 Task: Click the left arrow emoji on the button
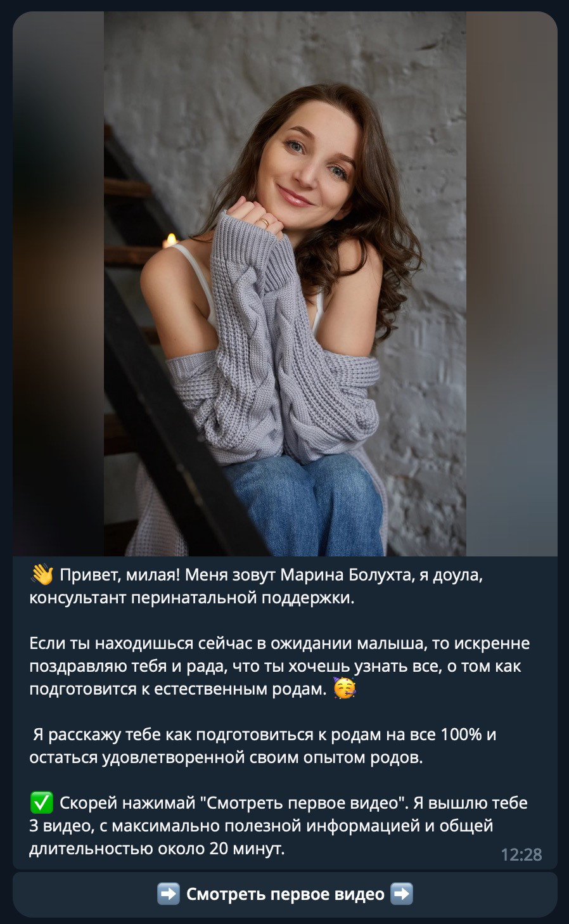[x=168, y=894]
